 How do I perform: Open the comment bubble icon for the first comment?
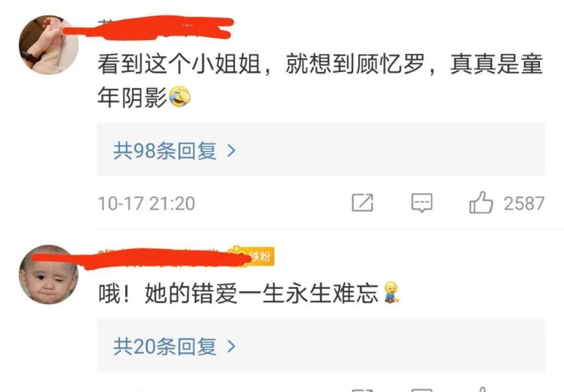[422, 203]
